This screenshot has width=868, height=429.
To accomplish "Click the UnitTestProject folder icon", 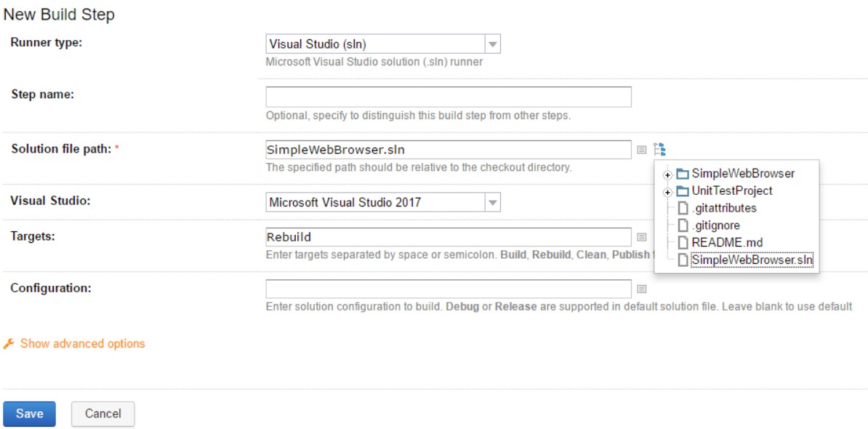I will click(682, 191).
